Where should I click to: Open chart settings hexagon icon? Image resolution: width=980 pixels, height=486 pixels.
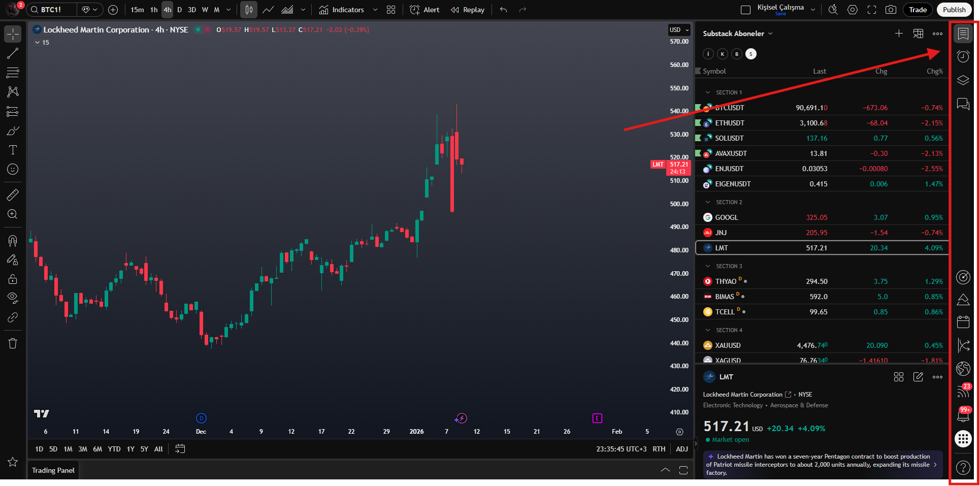pos(853,10)
